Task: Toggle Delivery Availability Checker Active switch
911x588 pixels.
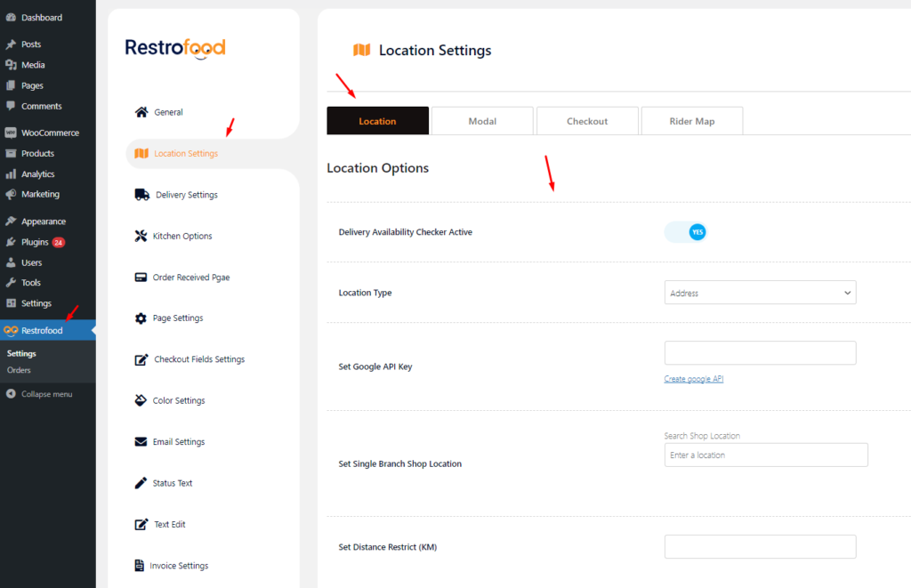Action: 685,232
